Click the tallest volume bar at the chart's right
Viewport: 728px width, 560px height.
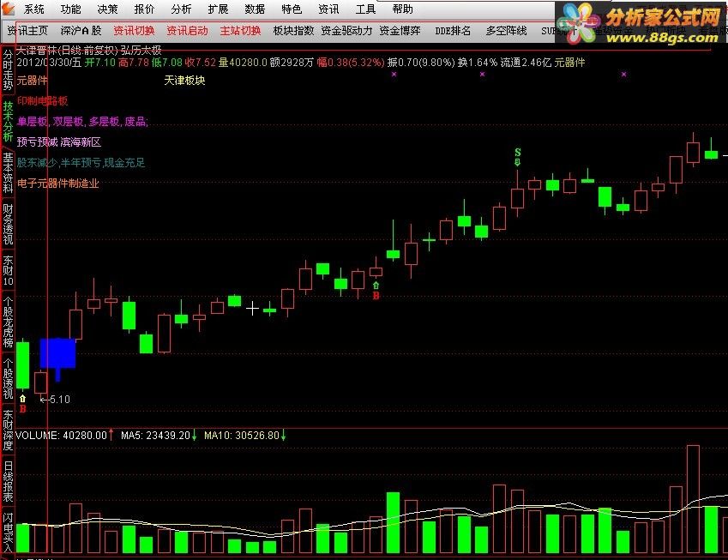[x=693, y=499]
